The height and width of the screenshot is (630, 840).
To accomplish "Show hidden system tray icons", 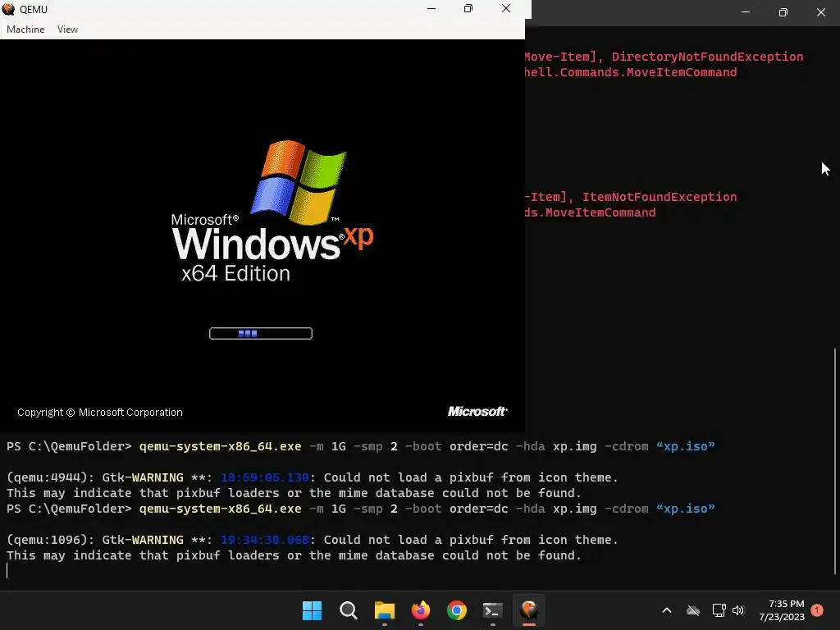I will [666, 610].
